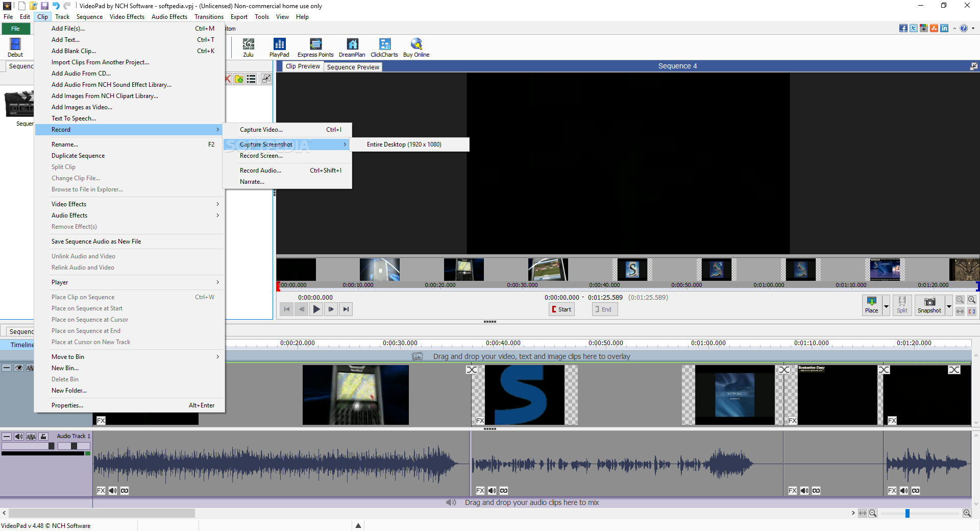980x531 pixels.
Task: Expand the Player submenu
Action: click(x=130, y=282)
